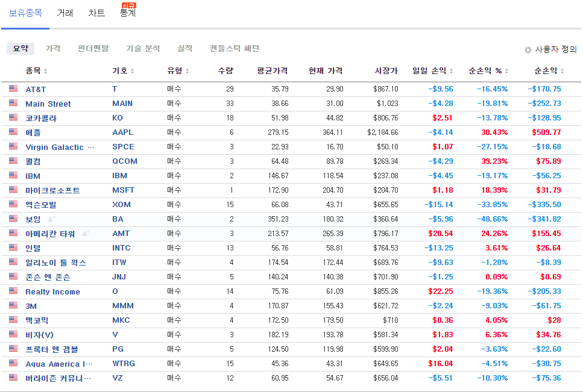Viewport: 583px width, 392px height.
Task: Click the flag icon in the 3M row
Action: [13, 305]
